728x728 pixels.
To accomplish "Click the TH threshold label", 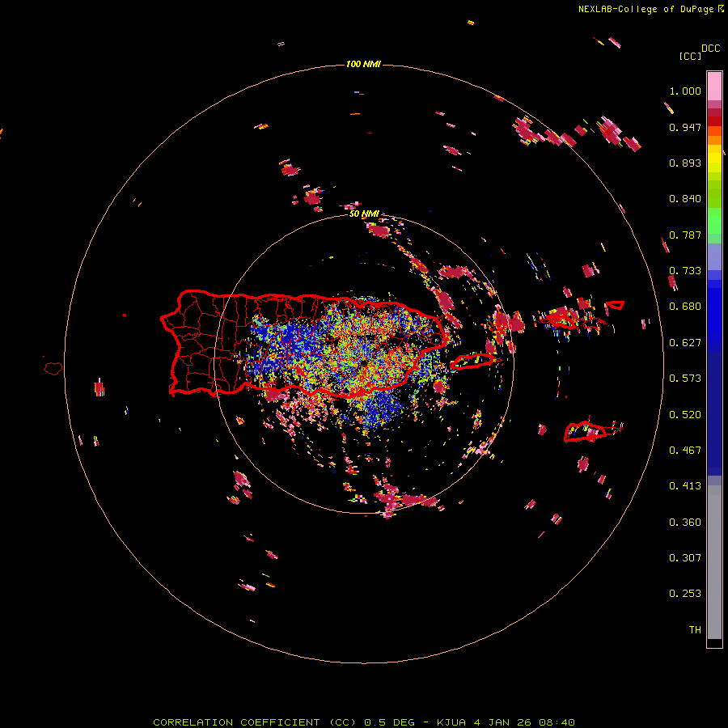I will 695,630.
